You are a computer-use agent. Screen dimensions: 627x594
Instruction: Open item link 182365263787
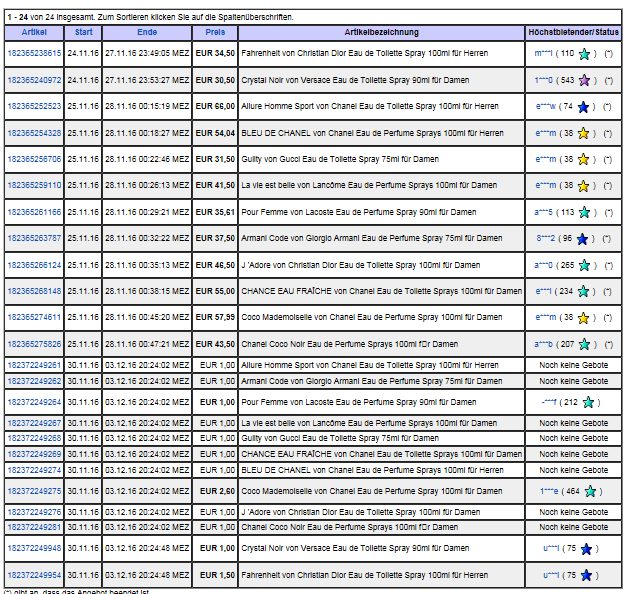tap(34, 238)
